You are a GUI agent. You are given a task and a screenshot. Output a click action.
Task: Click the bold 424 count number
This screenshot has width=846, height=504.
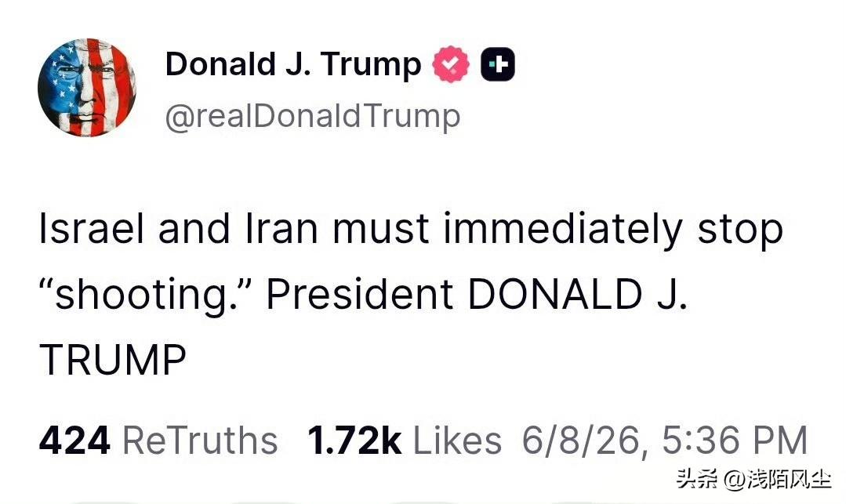point(74,441)
